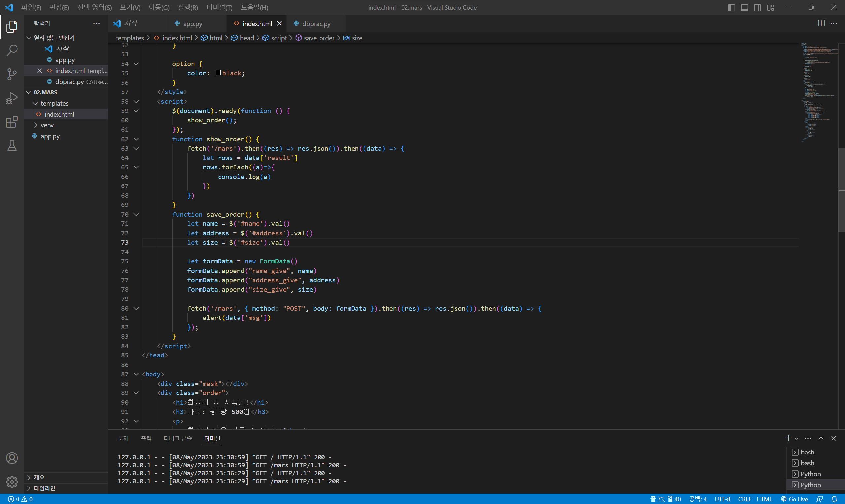Open the File menu

coord(31,8)
